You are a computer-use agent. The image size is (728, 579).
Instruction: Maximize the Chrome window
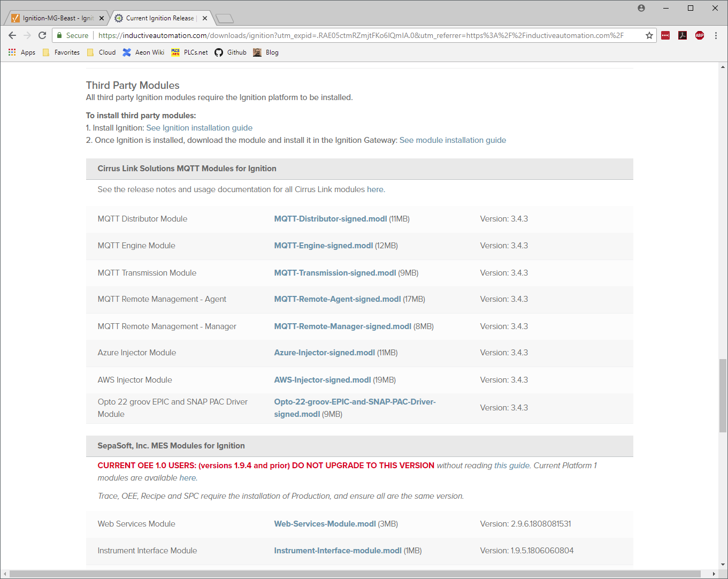pyautogui.click(x=691, y=8)
